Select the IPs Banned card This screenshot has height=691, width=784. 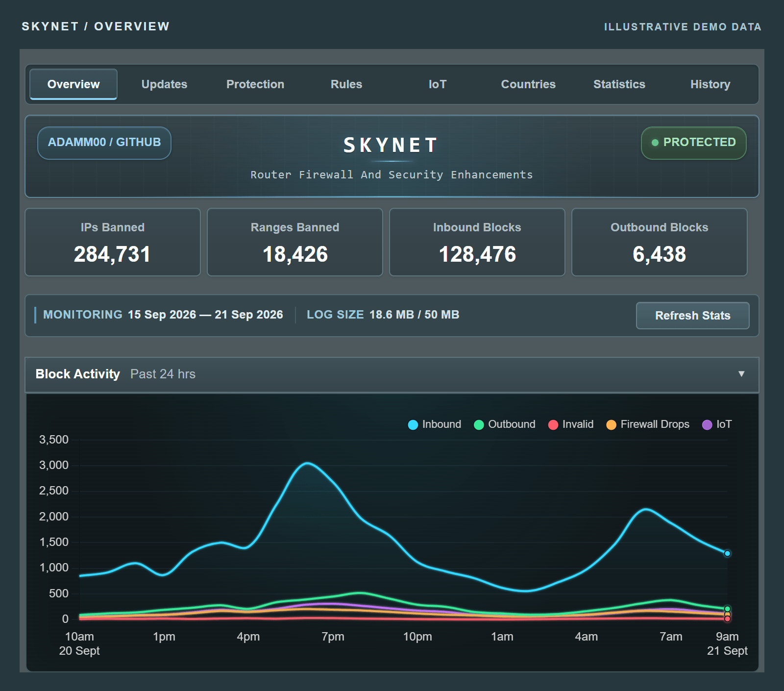click(x=113, y=242)
